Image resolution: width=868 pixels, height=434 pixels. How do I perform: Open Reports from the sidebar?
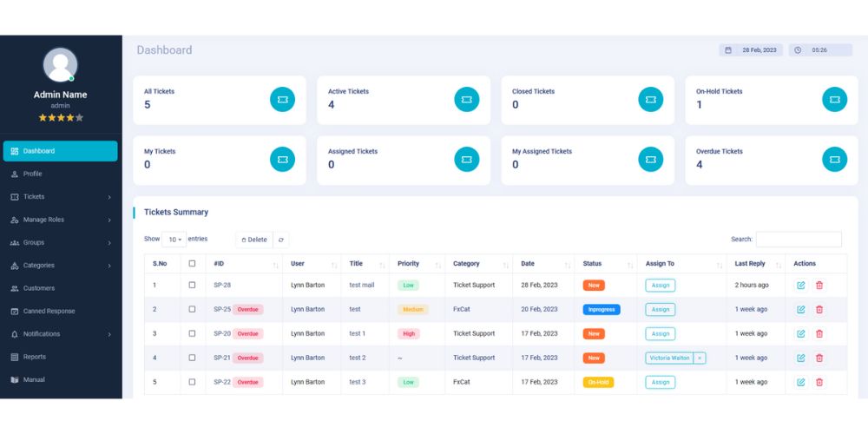pyautogui.click(x=33, y=357)
